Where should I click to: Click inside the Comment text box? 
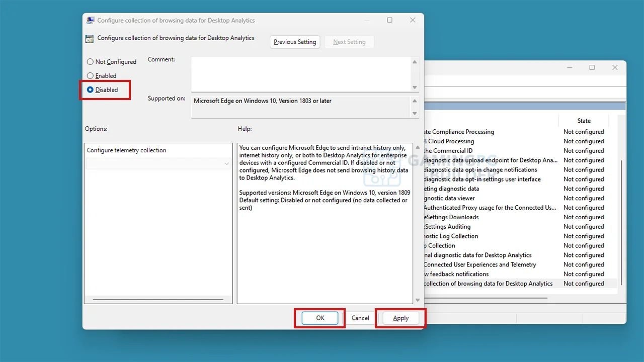(x=301, y=74)
